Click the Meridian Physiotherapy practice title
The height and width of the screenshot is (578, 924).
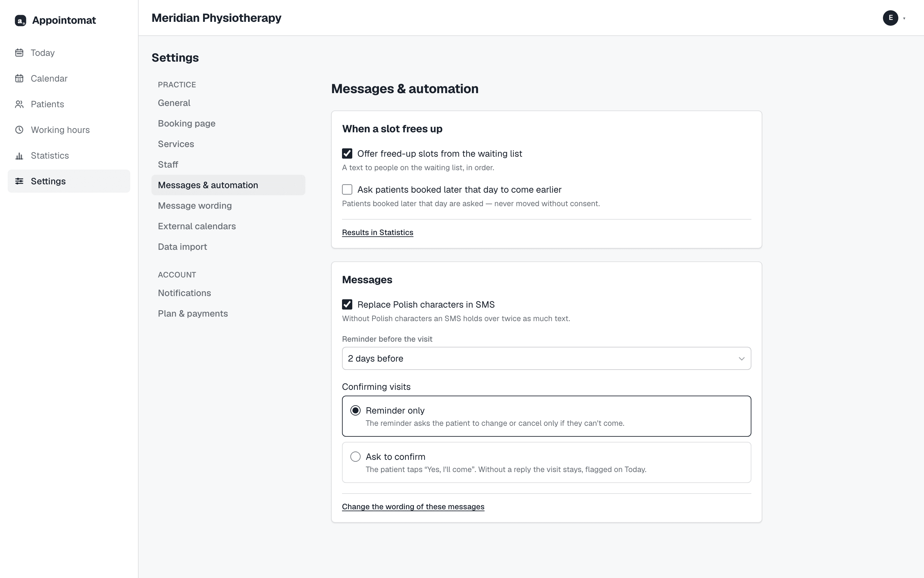pos(217,18)
